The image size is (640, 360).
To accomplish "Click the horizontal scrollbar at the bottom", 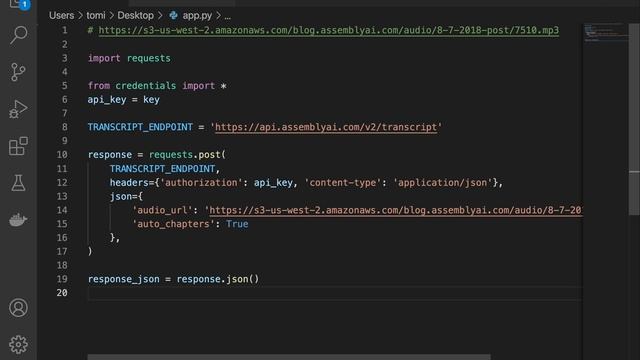I will 289,357.
